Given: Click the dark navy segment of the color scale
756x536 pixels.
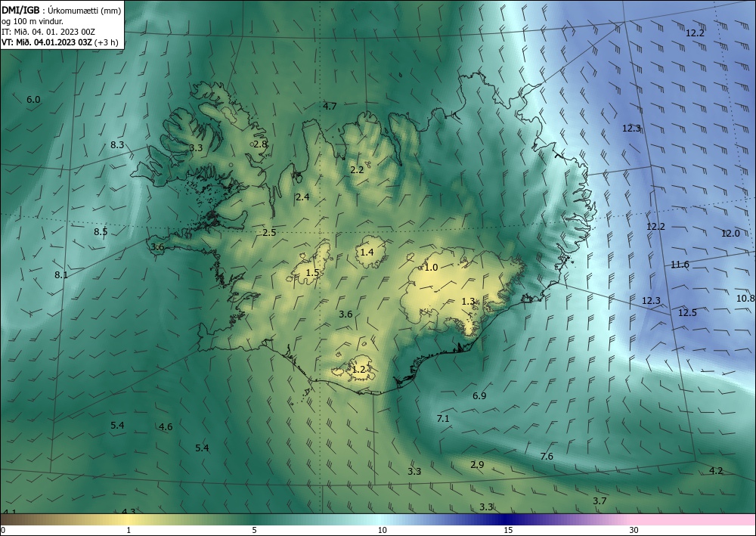Looking at the screenshot, I should click(507, 519).
